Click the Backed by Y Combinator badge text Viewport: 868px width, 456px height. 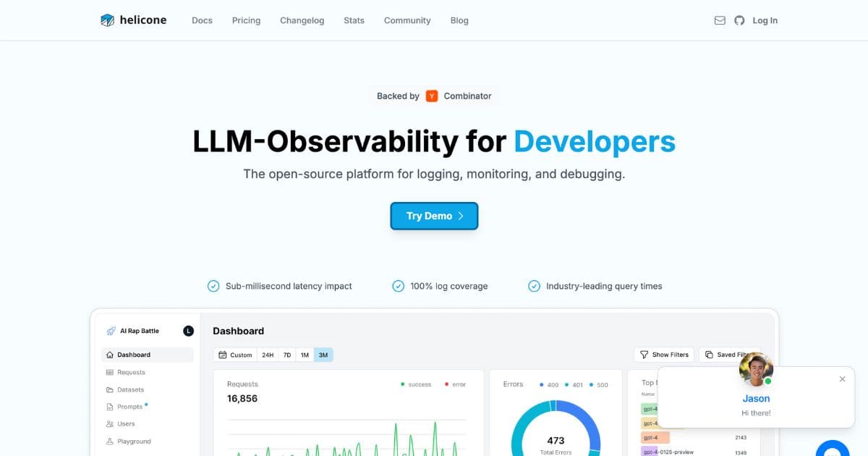[434, 96]
